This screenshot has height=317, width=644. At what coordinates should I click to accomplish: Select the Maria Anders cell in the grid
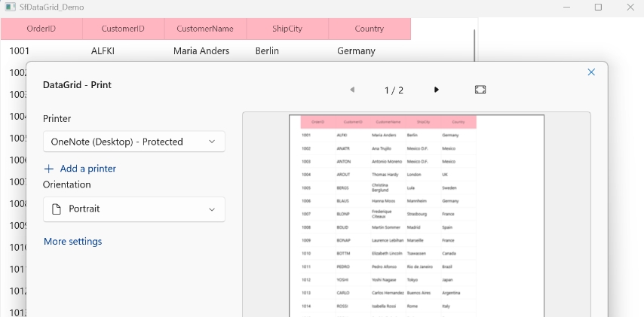pyautogui.click(x=205, y=51)
